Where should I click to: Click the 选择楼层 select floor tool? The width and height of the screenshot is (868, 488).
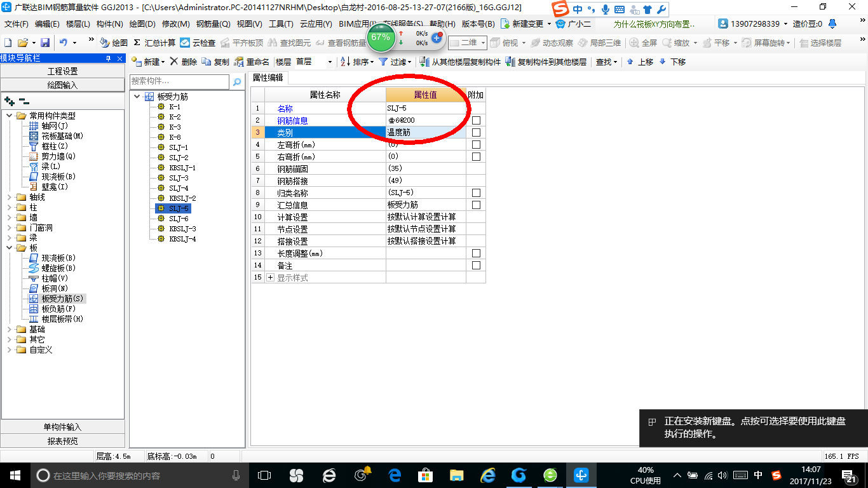(820, 43)
